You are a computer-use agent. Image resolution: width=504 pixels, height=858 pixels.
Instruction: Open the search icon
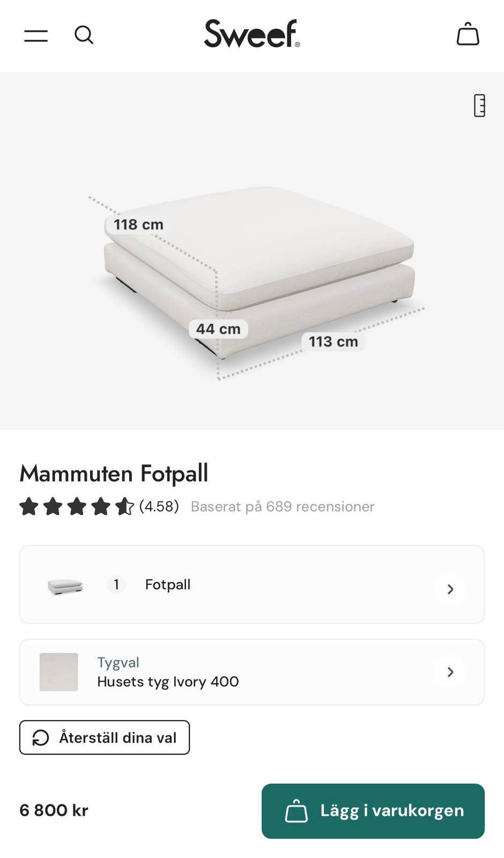(x=84, y=35)
